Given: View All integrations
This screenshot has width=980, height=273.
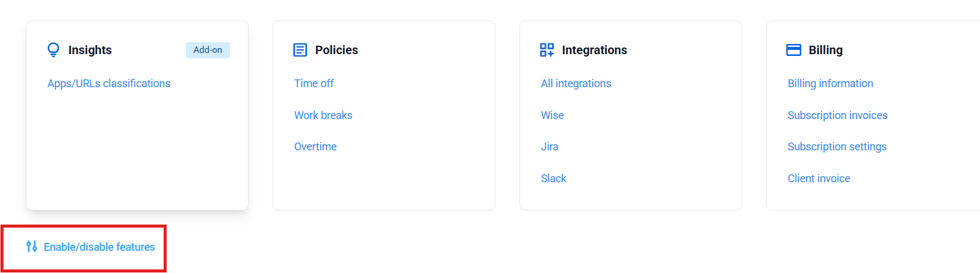Looking at the screenshot, I should (576, 84).
